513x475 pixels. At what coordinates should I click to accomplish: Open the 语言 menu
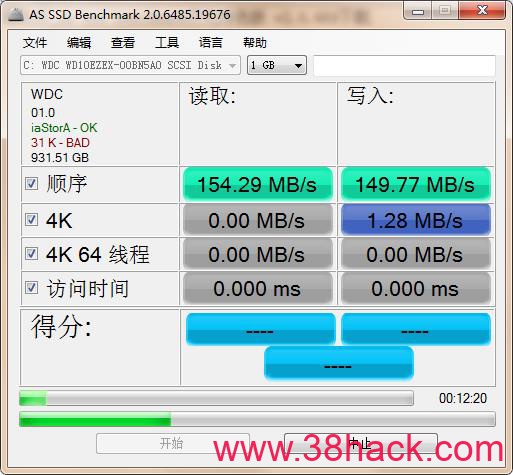pyautogui.click(x=211, y=43)
